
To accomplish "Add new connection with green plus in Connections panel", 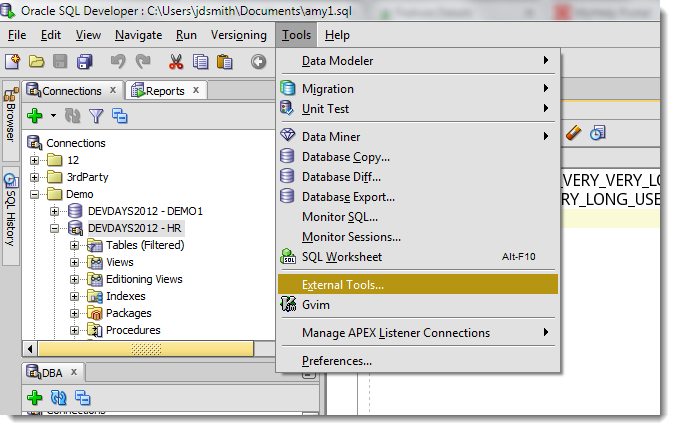I will coord(35,116).
